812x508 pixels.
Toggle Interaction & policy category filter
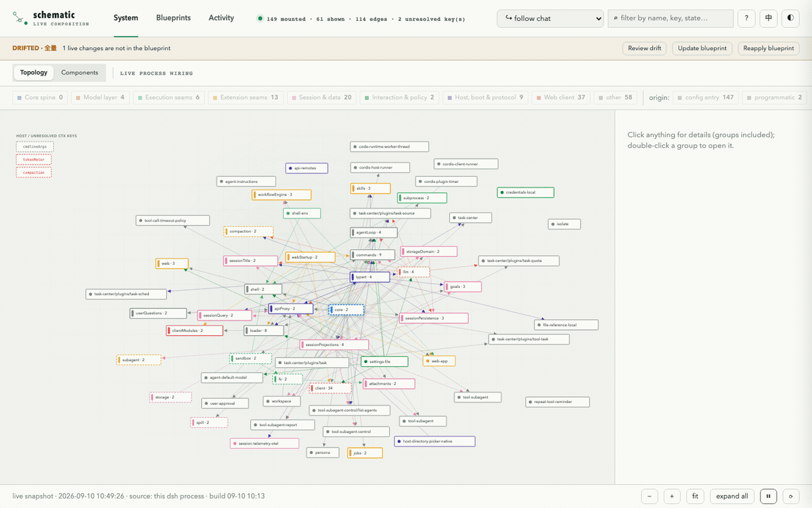coord(399,98)
